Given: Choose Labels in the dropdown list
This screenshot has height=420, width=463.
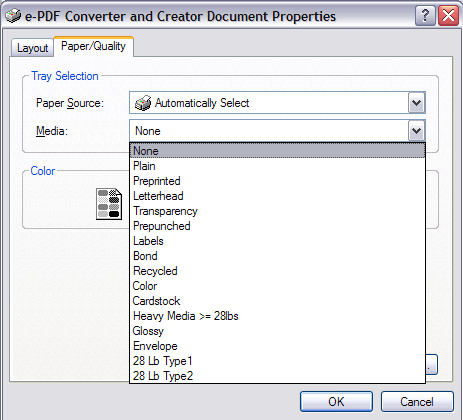Looking at the screenshot, I should click(277, 241).
